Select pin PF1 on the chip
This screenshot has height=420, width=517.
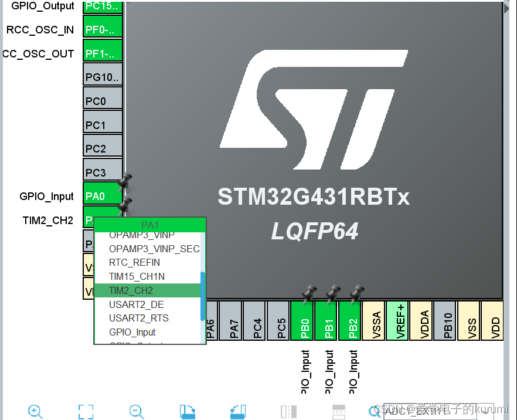pyautogui.click(x=103, y=50)
